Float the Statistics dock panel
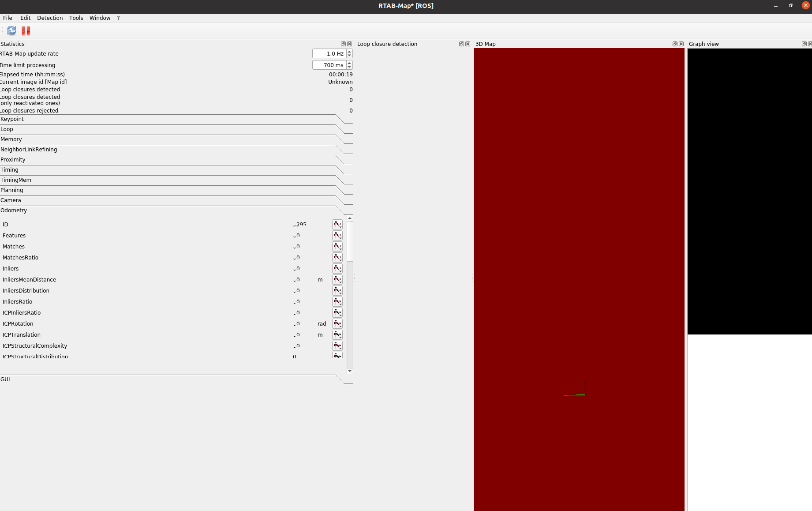The width and height of the screenshot is (812, 511). point(343,44)
